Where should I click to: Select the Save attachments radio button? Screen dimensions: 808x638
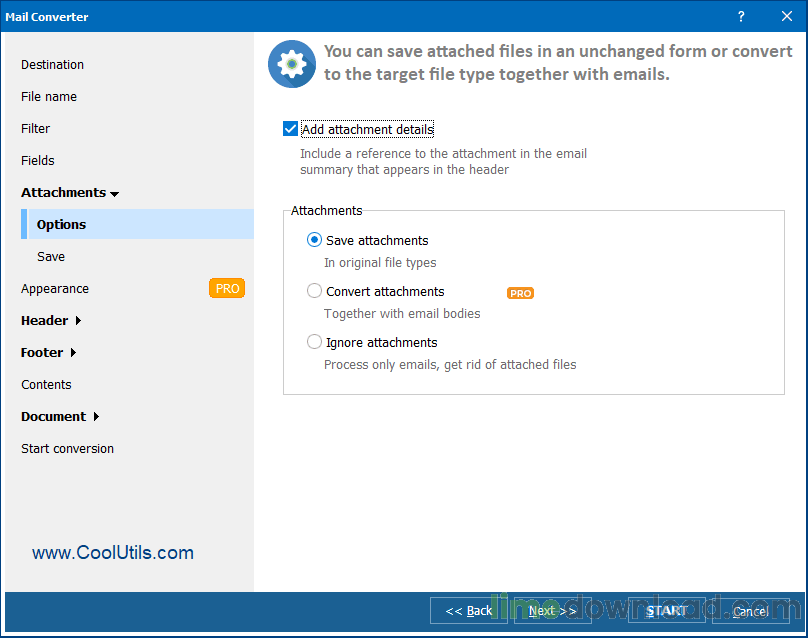(x=314, y=240)
